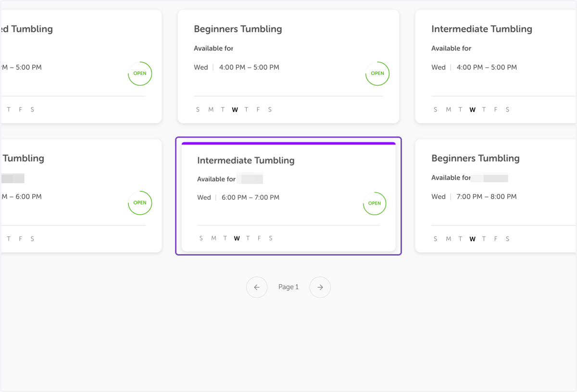The image size is (577, 392).
Task: Go to the previous page with the left arrow
Action: click(x=257, y=287)
